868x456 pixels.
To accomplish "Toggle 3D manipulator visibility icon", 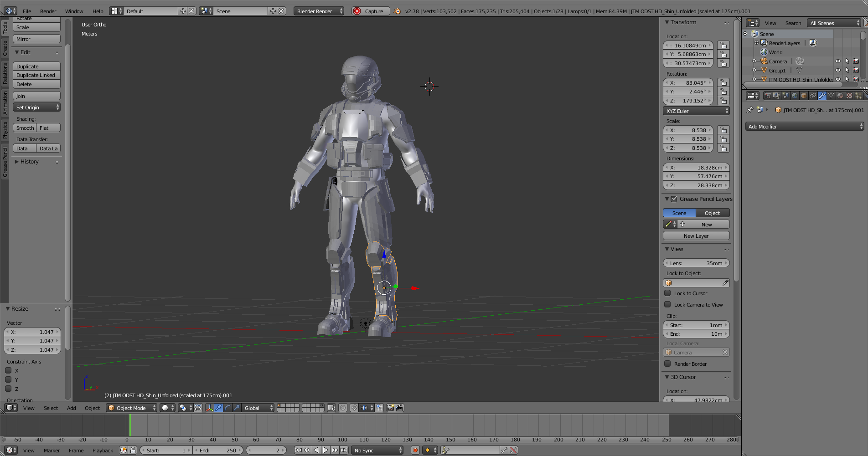I will 209,408.
